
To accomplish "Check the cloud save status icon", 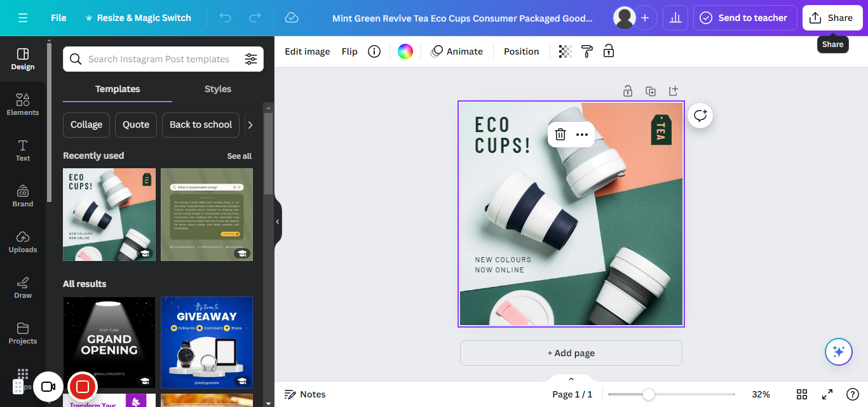I will 292,18.
